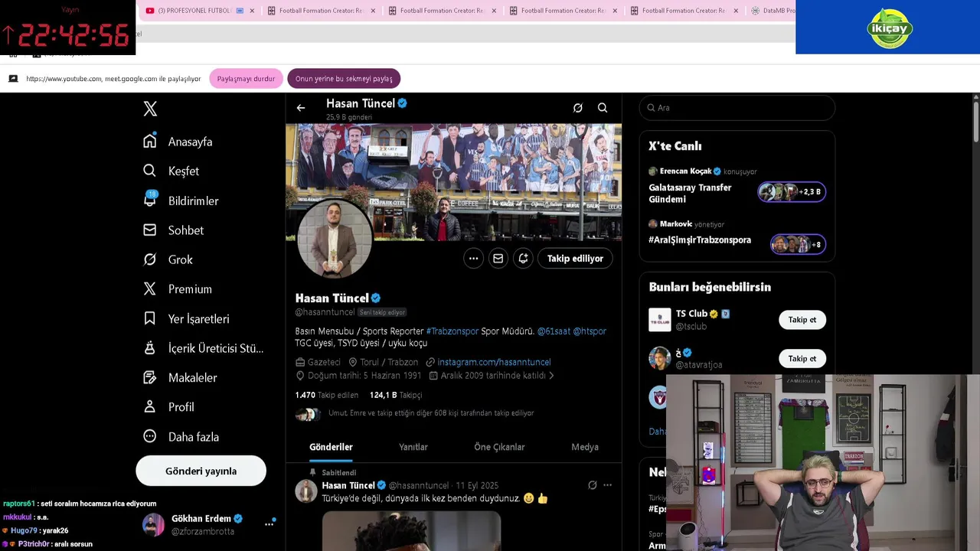980x551 pixels.
Task: Expand join date info chevron
Action: point(551,376)
